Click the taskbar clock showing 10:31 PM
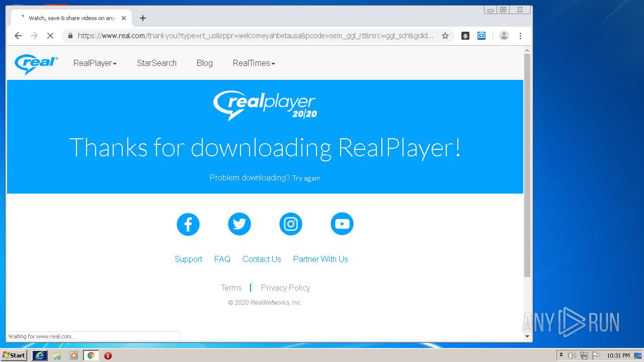Image resolution: width=644 pixels, height=362 pixels. pyautogui.click(x=618, y=355)
